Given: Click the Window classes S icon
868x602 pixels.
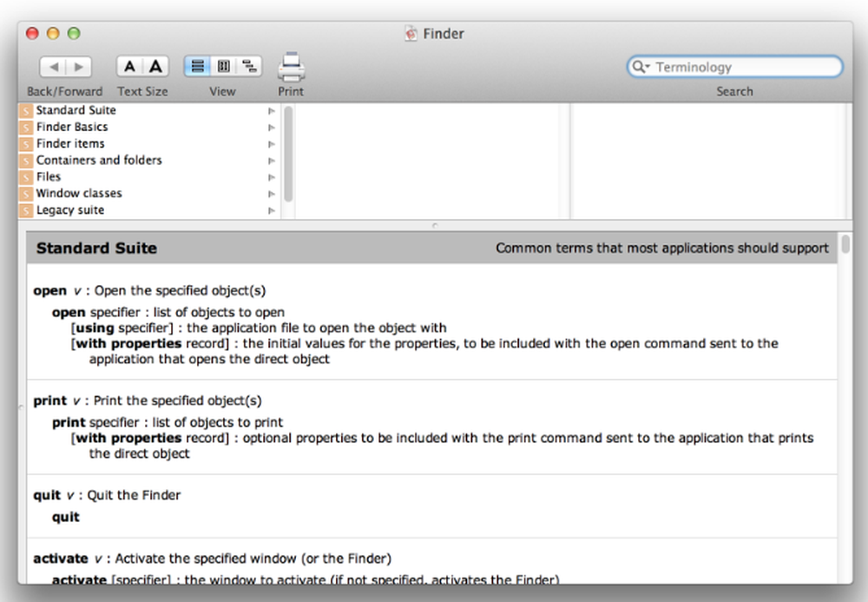Looking at the screenshot, I should [x=26, y=194].
